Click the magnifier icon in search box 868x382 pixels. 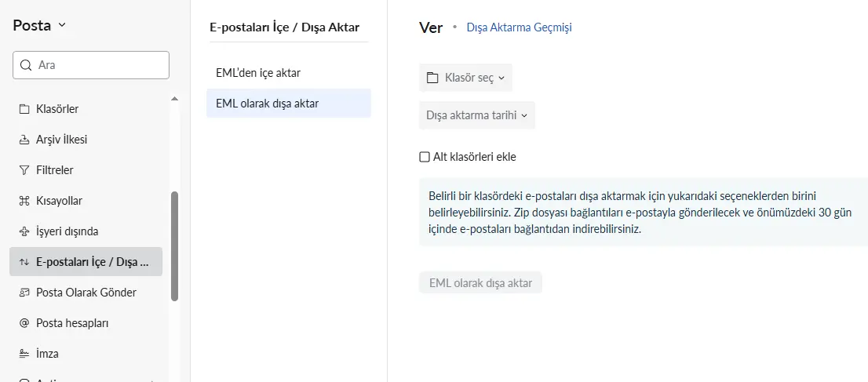tap(25, 65)
